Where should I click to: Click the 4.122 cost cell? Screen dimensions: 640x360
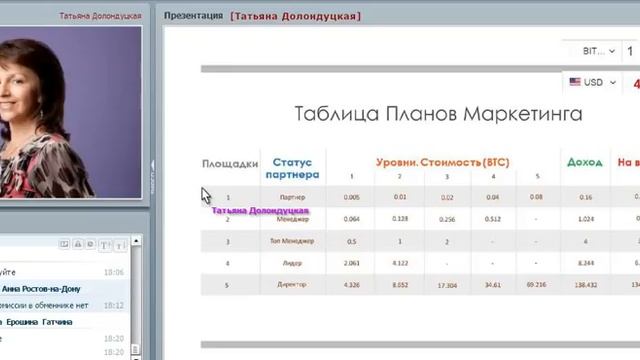click(400, 263)
